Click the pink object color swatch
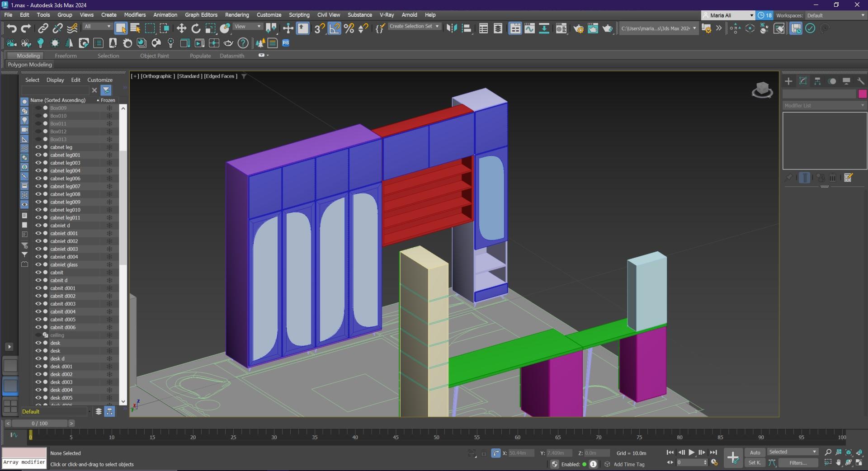Screen dimensions: 868x471 click(862, 94)
